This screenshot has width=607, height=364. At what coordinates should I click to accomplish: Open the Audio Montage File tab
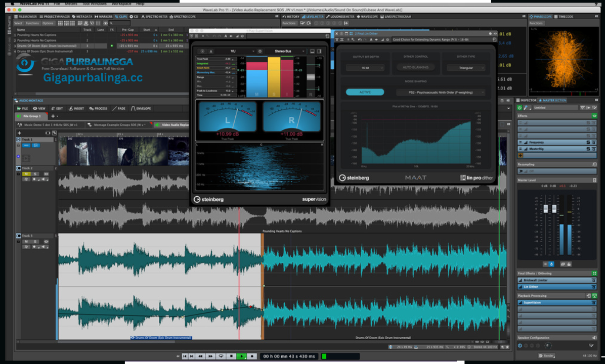coord(23,108)
